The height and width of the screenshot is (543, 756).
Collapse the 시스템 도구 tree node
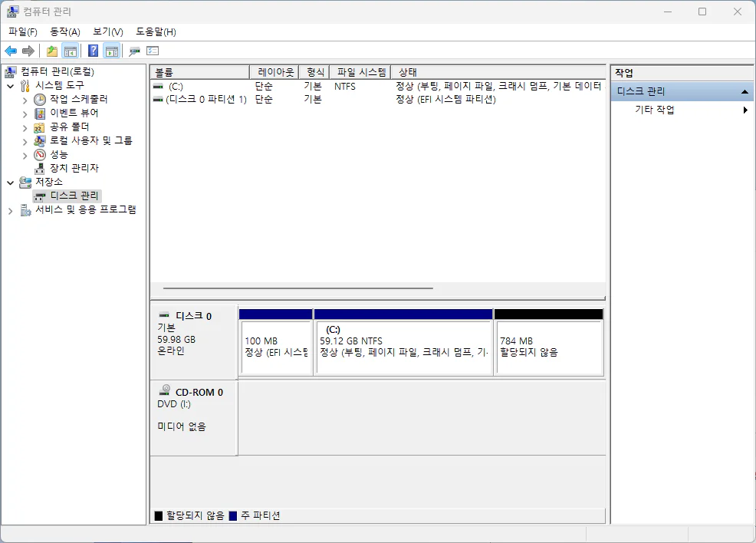pos(10,86)
